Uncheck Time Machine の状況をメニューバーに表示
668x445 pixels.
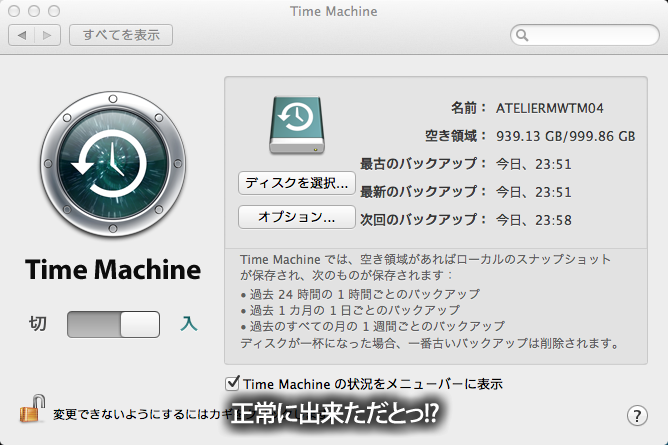pyautogui.click(x=232, y=383)
